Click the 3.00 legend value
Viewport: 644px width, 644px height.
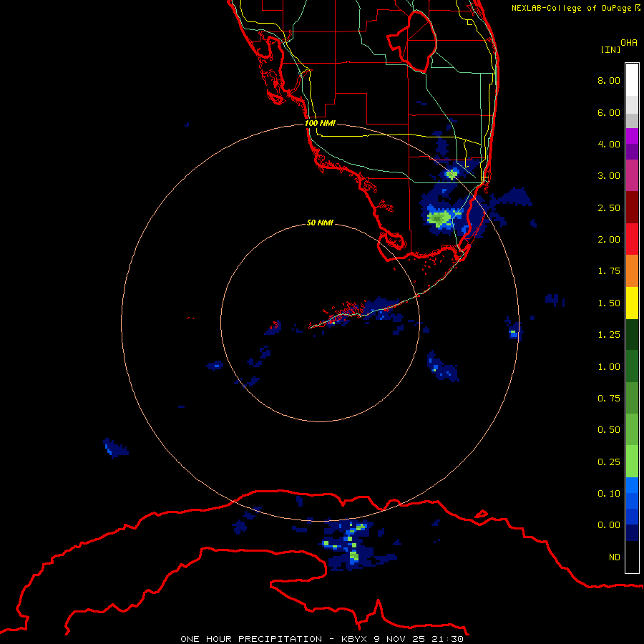coord(609,176)
